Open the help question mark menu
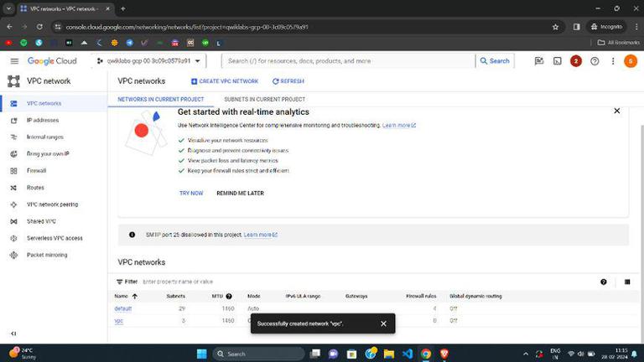 point(595,61)
